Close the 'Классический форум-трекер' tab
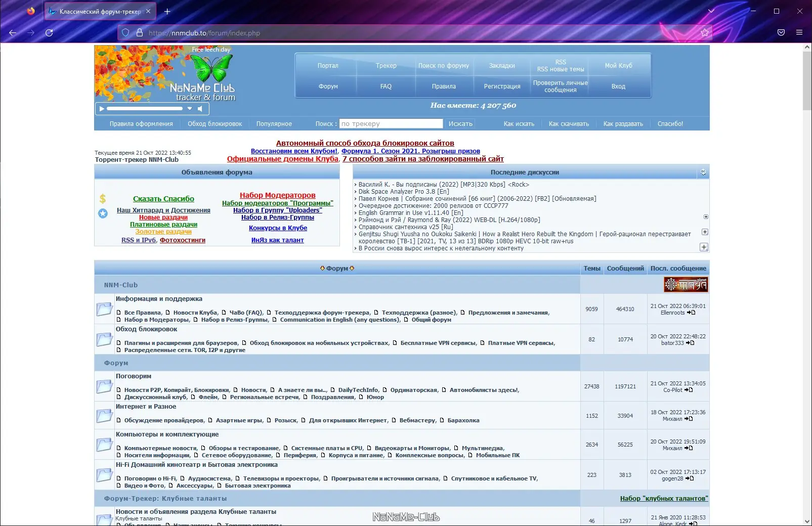The height and width of the screenshot is (526, 812). click(148, 11)
